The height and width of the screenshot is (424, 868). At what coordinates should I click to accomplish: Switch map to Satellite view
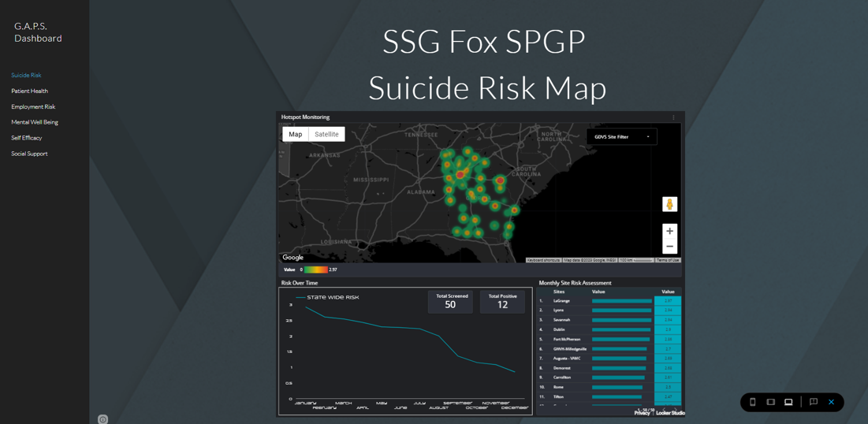coord(326,135)
